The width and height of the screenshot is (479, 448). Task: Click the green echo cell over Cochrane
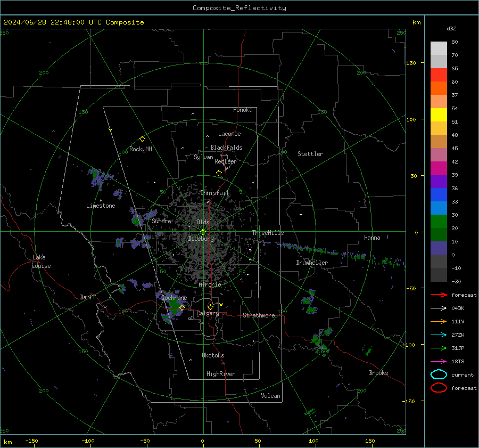(x=174, y=305)
